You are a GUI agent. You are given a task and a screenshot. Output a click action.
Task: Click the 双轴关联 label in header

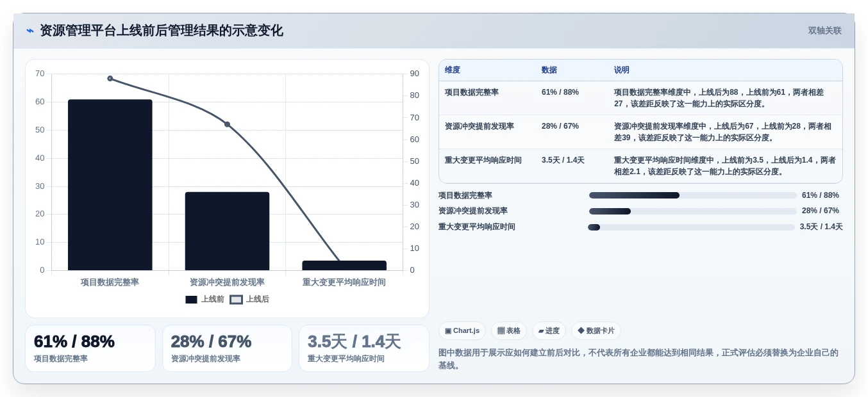pos(824,31)
